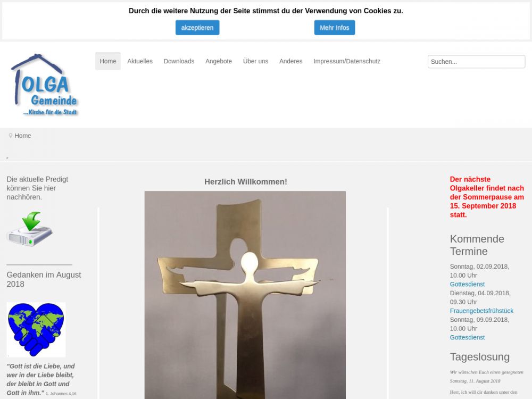
Task: Open the Frauengebetsfrühstück event link
Action: pos(481,311)
